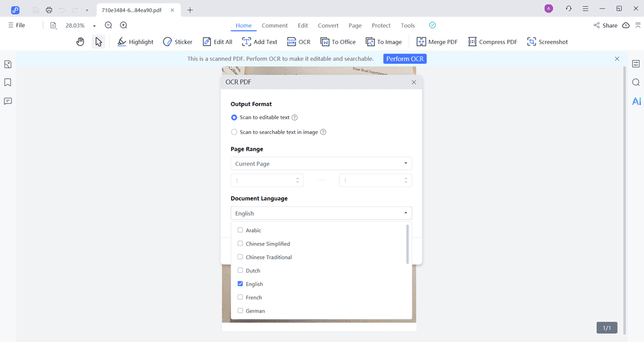
Task: Open the Sticker tool
Action: coord(177,42)
